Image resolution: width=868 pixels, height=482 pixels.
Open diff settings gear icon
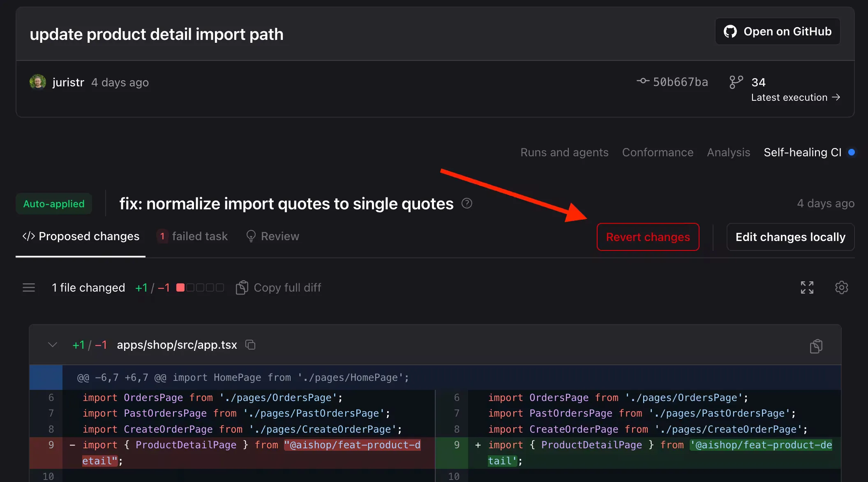click(x=841, y=287)
